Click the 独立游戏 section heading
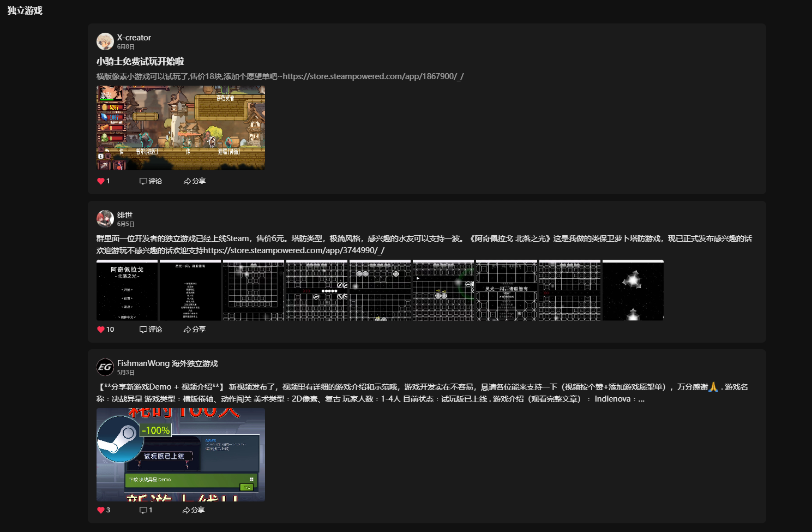Screen dimensions: 812x532 [x=25, y=10]
